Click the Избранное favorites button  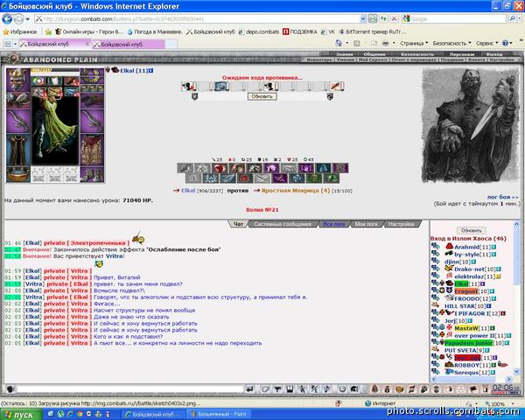click(19, 31)
